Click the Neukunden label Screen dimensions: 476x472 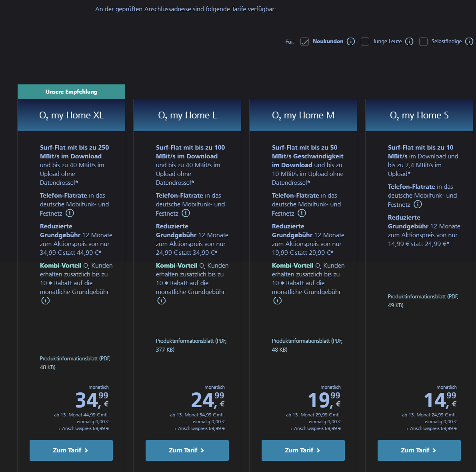pyautogui.click(x=328, y=41)
